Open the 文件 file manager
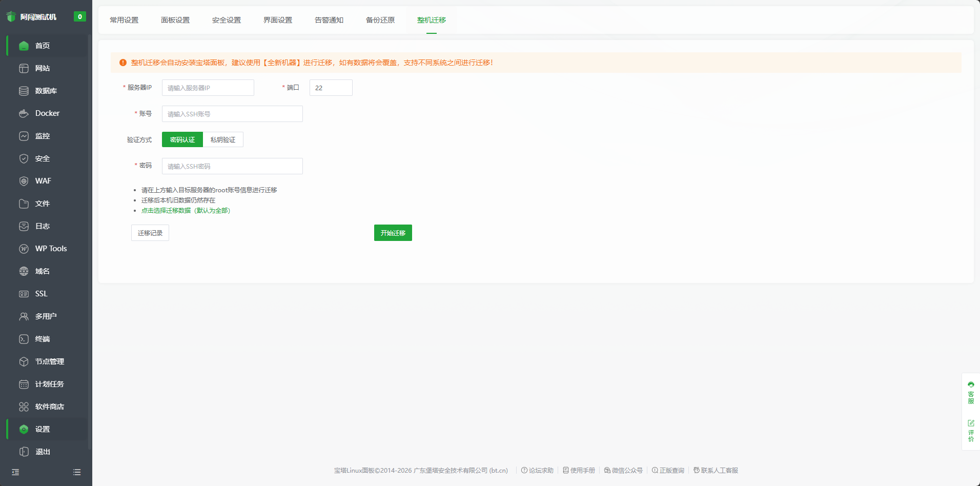980x486 pixels. tap(42, 204)
